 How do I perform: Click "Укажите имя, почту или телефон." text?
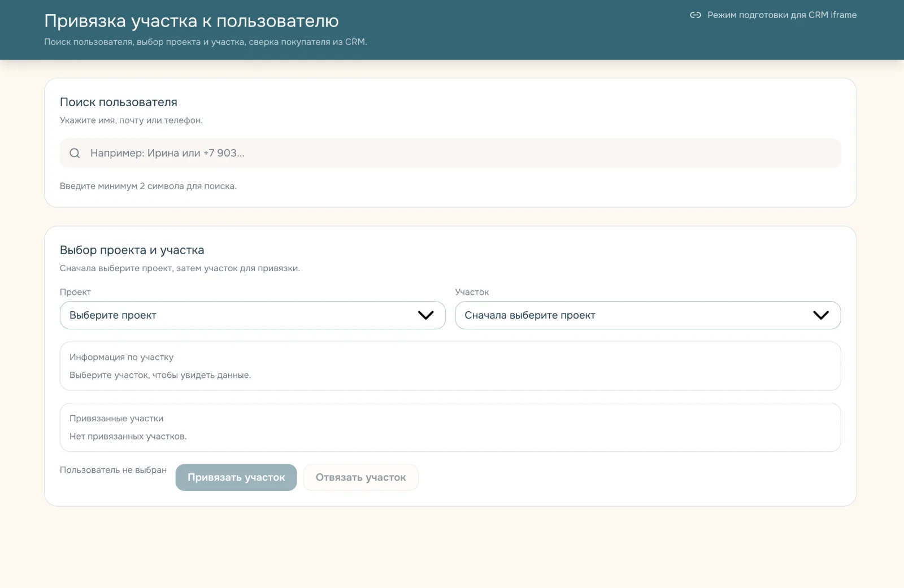coord(131,120)
